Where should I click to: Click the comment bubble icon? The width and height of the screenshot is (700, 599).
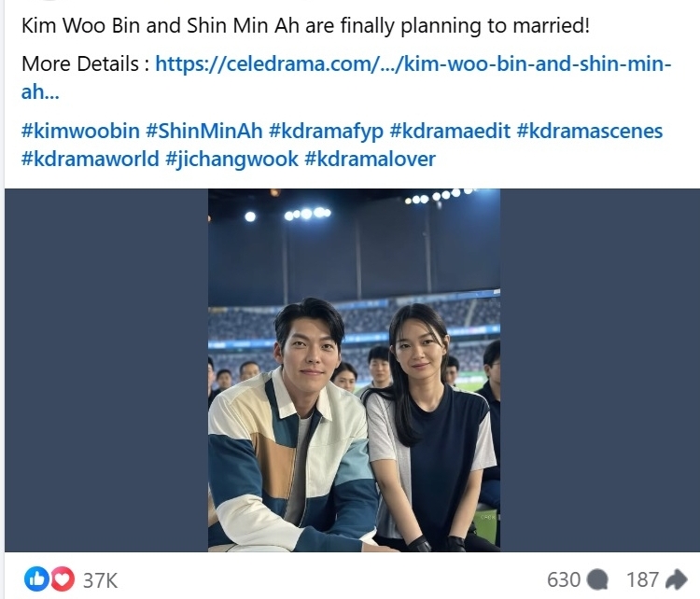pyautogui.click(x=597, y=579)
